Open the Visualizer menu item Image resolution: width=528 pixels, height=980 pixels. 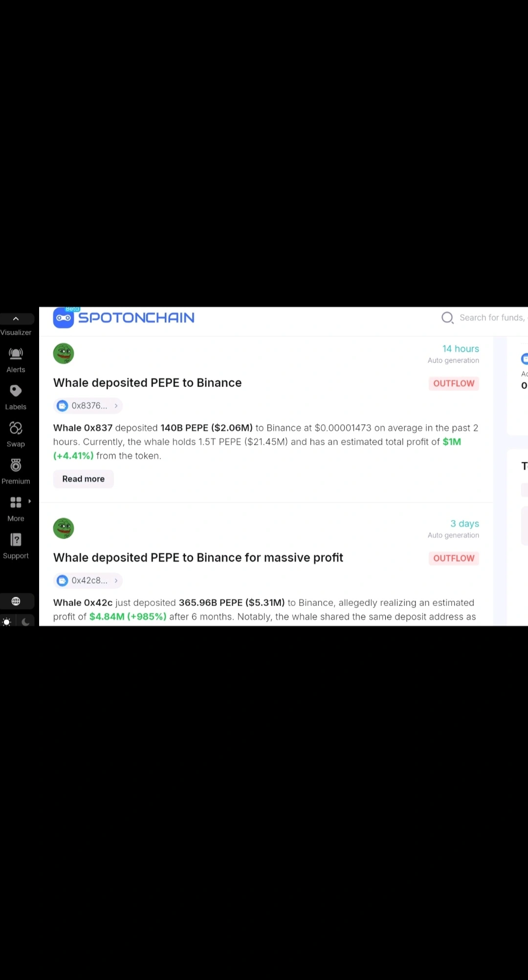[16, 332]
